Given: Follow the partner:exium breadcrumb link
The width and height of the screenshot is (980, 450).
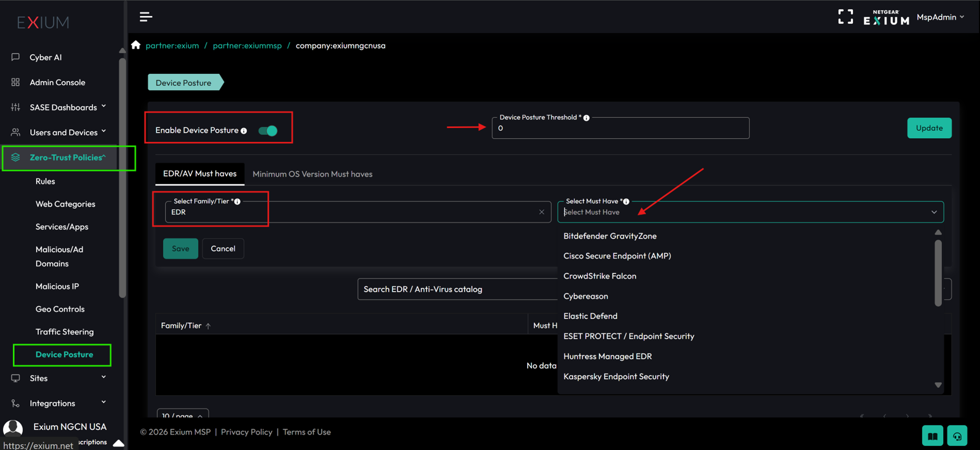Looking at the screenshot, I should coord(172,46).
